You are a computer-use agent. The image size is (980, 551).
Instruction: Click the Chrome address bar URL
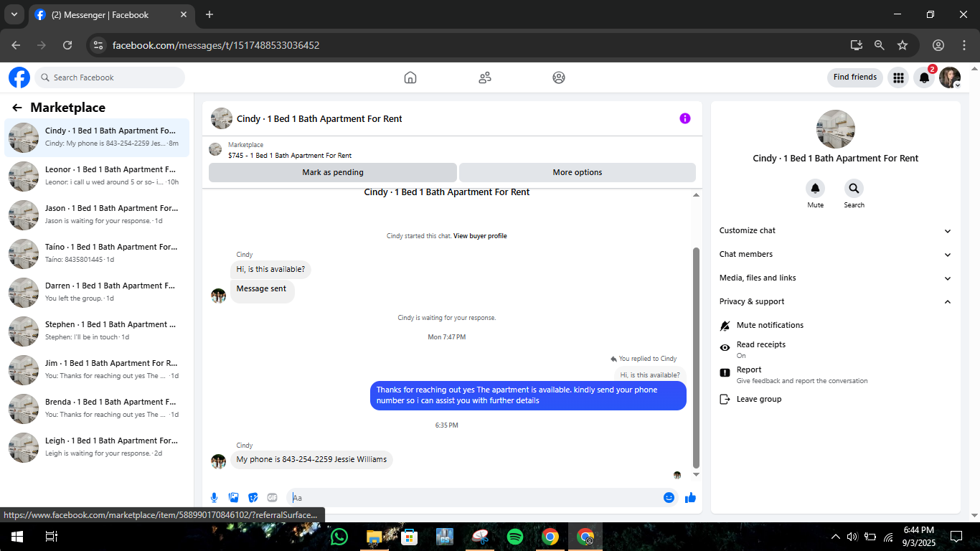(216, 45)
